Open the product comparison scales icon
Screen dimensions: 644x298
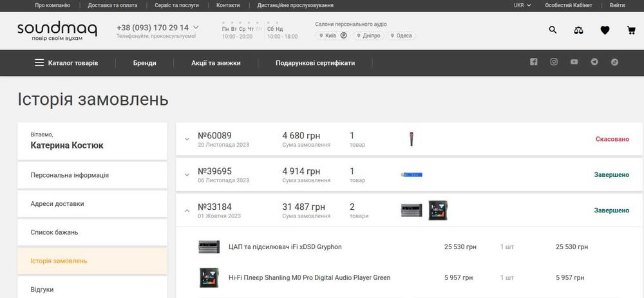pyautogui.click(x=579, y=30)
